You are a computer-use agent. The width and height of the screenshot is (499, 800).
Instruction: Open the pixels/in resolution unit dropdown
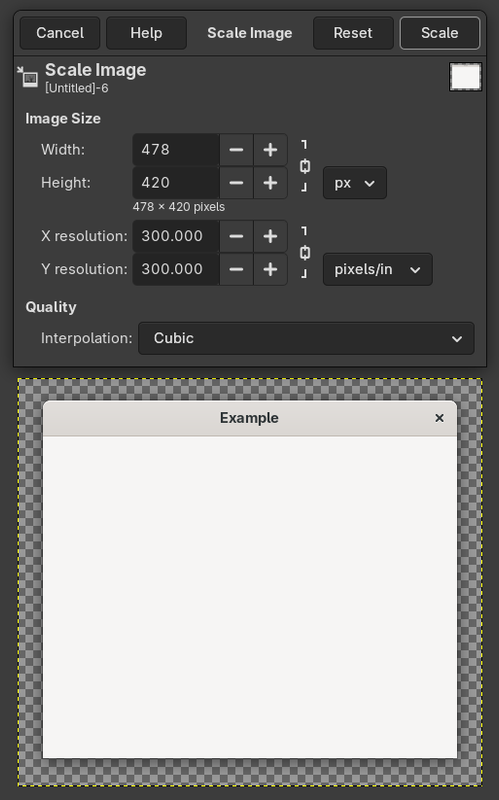point(378,269)
